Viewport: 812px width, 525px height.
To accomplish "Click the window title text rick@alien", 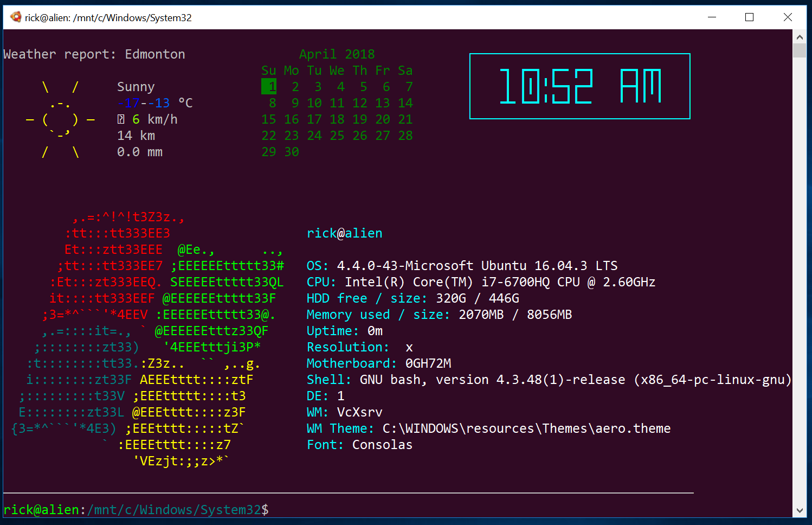I will click(108, 18).
